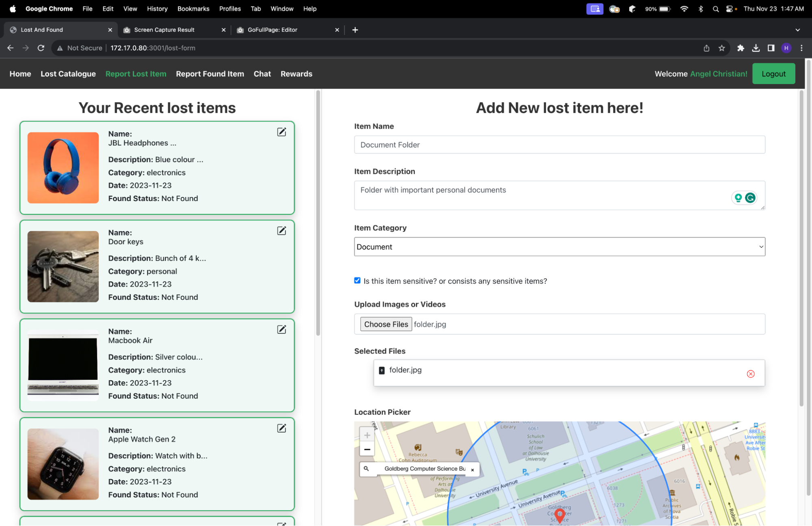Open Chrome three-dot menu
This screenshot has width=812, height=526.
801,48
